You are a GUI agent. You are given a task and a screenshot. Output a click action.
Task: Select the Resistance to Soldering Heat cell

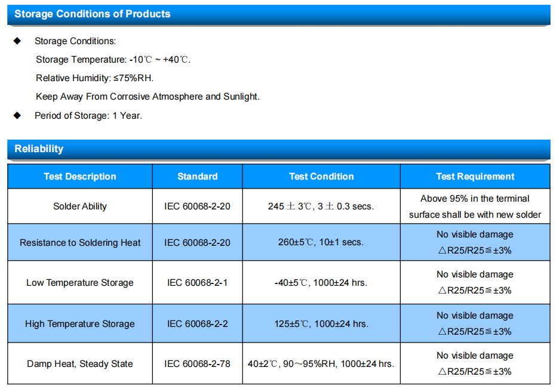pyautogui.click(x=80, y=242)
